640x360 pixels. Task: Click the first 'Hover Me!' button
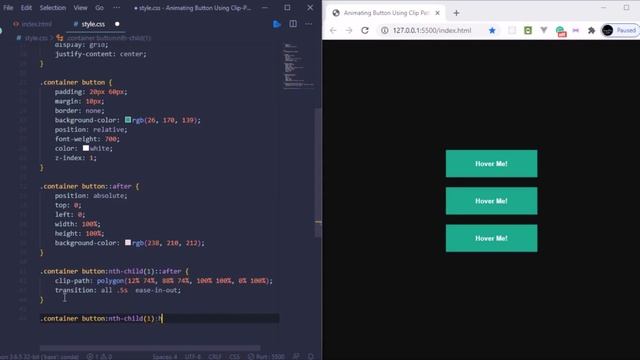tap(491, 164)
